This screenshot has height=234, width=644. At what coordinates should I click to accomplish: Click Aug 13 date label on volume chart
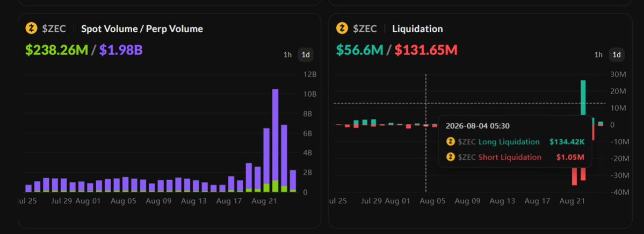tap(193, 202)
